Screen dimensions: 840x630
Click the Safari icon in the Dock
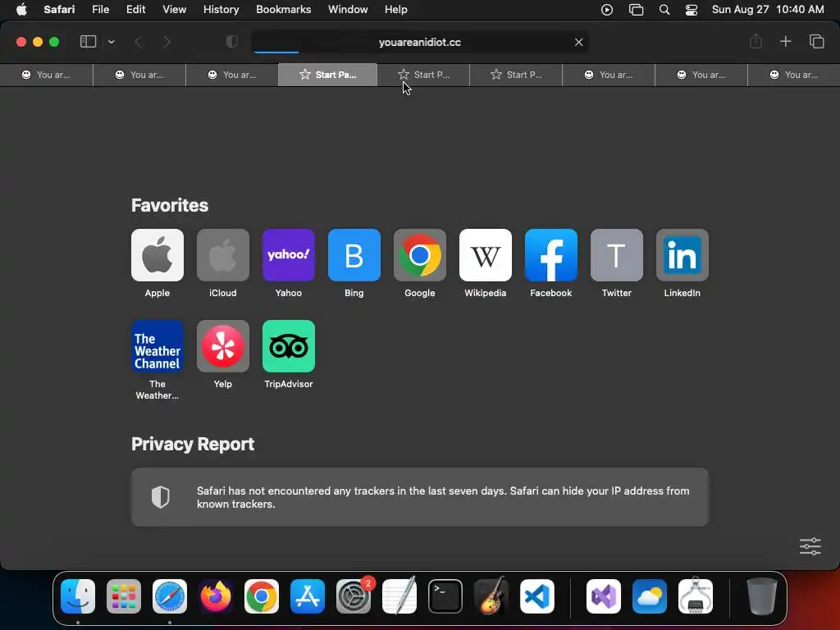point(170,596)
